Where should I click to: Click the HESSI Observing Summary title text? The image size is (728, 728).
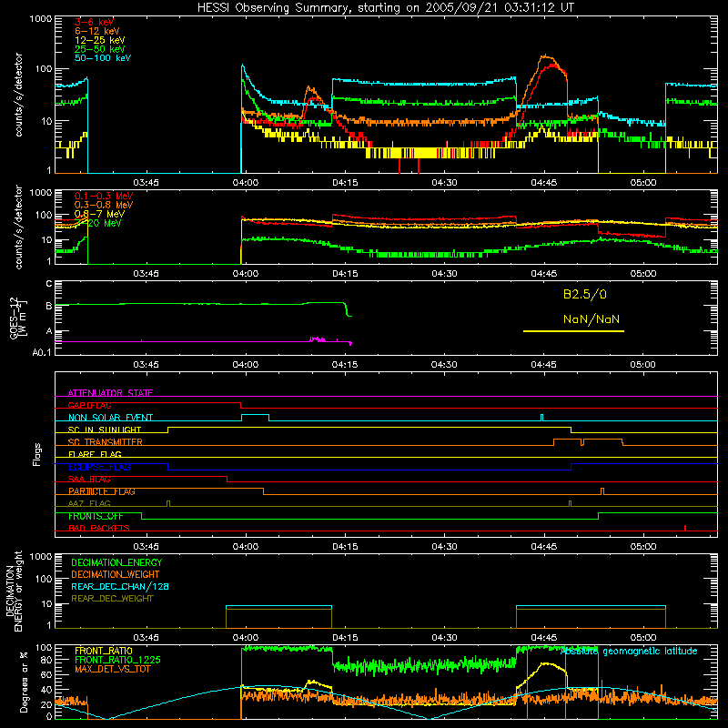pyautogui.click(x=385, y=7)
